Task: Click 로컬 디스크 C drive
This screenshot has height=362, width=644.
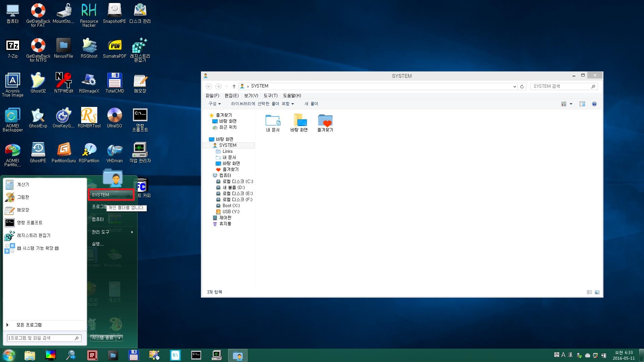Action: (x=237, y=181)
